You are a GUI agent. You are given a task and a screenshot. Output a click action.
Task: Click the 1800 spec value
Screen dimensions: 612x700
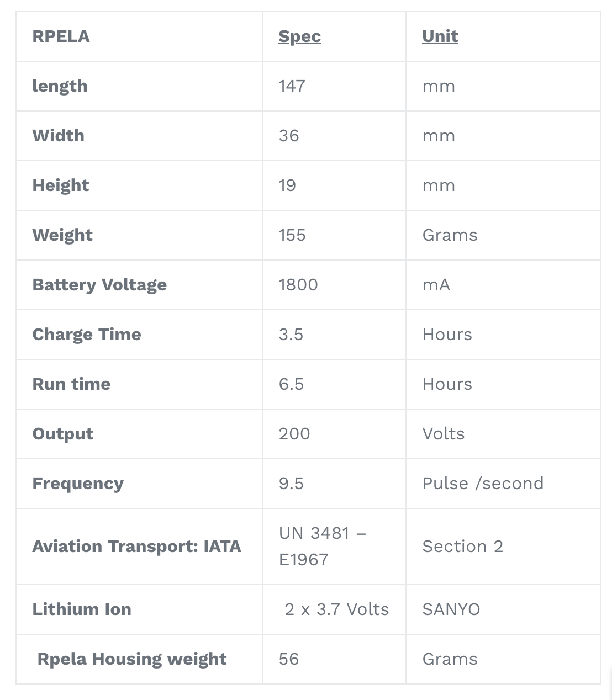(x=298, y=285)
